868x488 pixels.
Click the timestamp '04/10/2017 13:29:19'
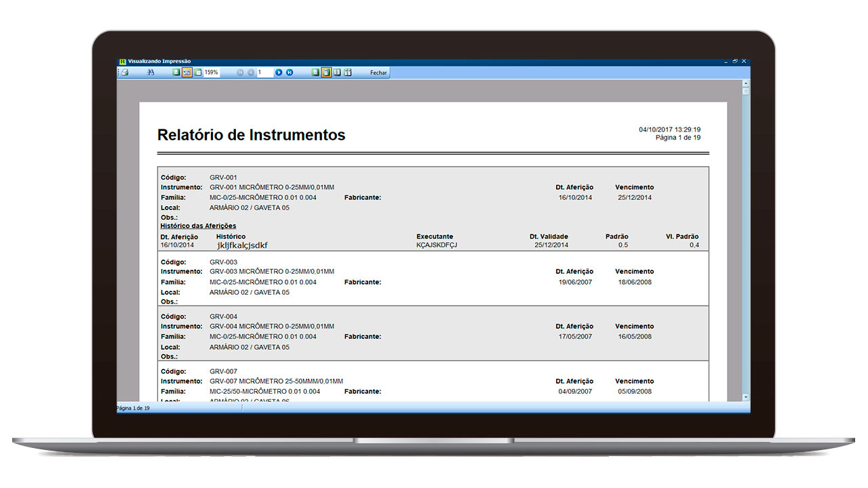tap(669, 129)
